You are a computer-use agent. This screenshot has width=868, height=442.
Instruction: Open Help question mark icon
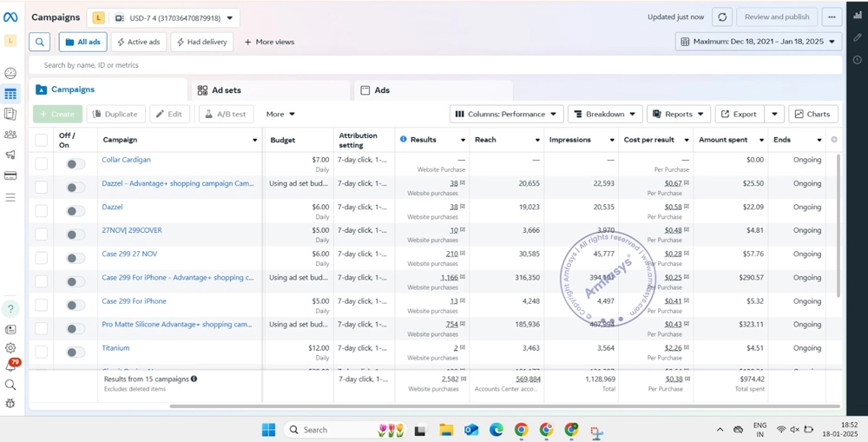(10, 308)
